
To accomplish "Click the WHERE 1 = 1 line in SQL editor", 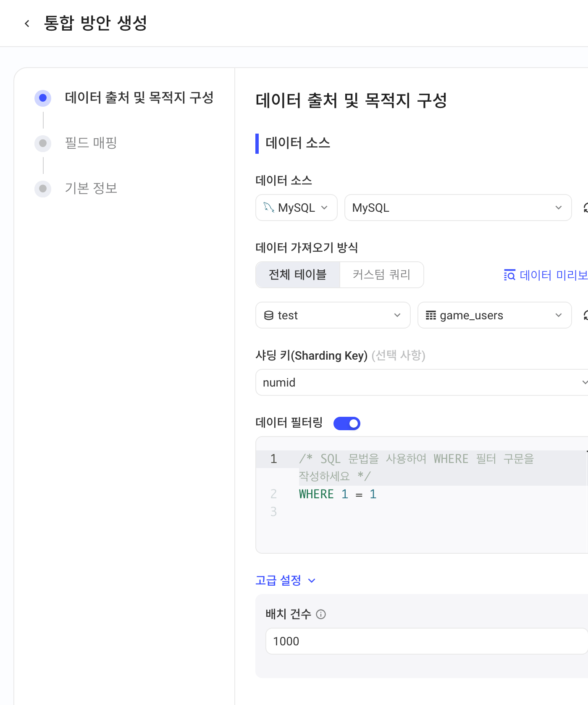I will (x=338, y=494).
